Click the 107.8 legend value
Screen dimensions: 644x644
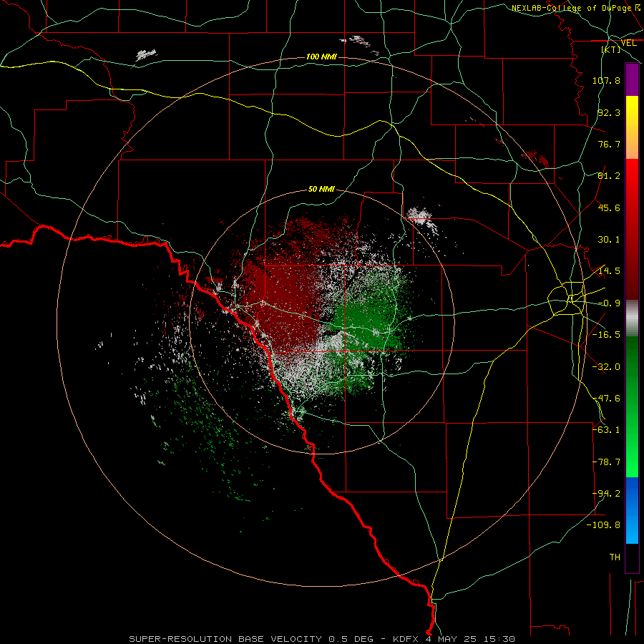coord(606,80)
